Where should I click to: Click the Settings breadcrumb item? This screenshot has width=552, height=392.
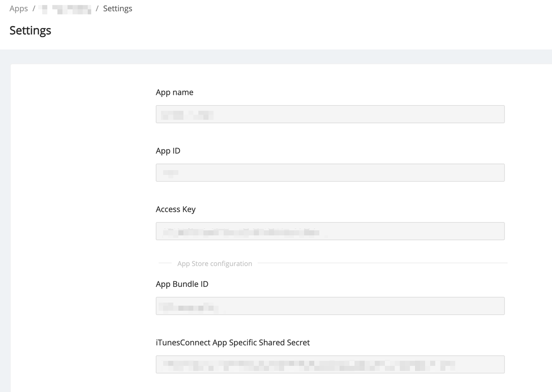click(x=117, y=9)
